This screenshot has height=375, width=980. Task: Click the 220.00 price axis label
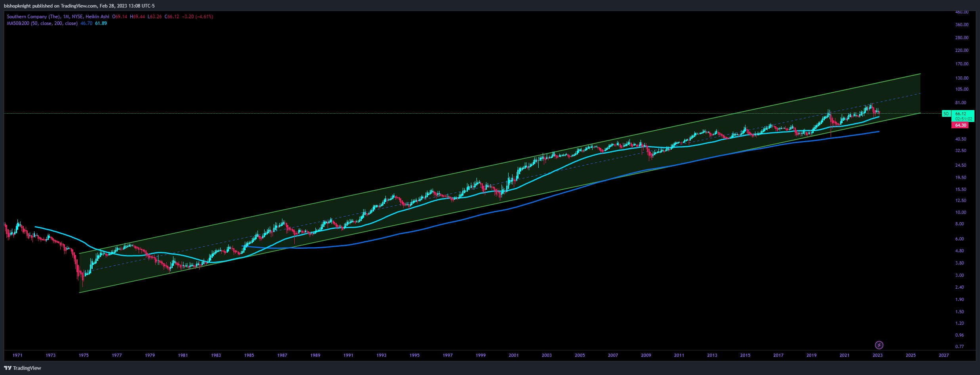tap(962, 50)
